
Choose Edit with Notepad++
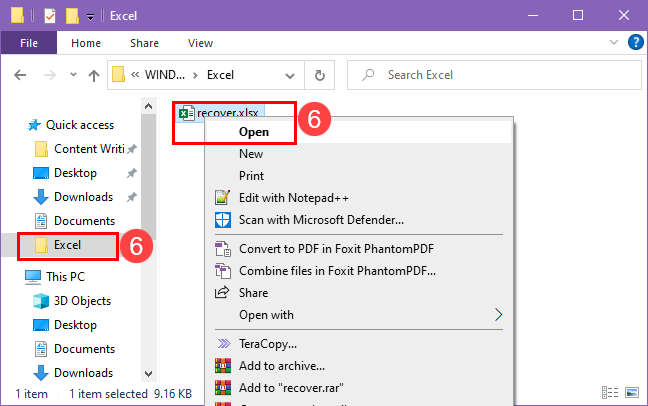pos(359,198)
